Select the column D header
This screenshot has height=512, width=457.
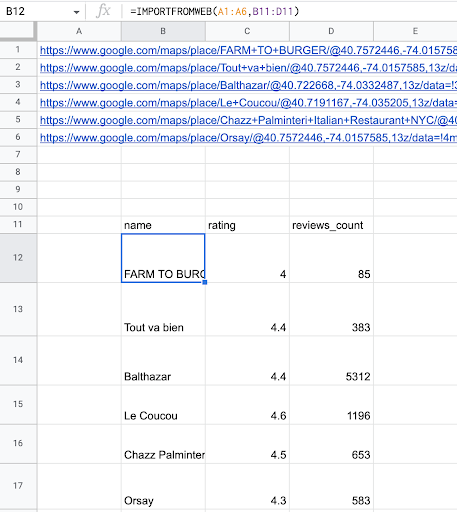tap(331, 31)
